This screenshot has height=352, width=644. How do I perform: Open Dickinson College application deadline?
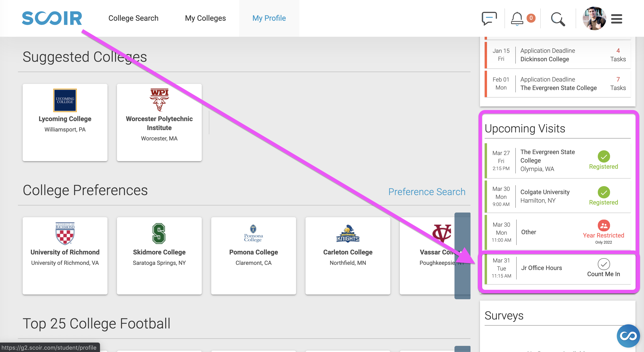tap(557, 55)
